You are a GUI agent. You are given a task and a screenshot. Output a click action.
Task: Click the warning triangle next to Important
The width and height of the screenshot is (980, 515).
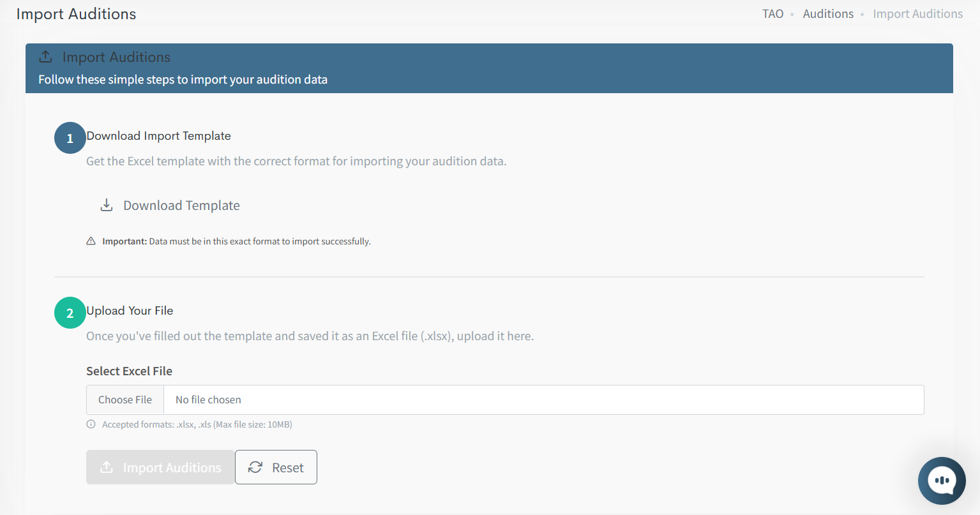click(x=91, y=241)
